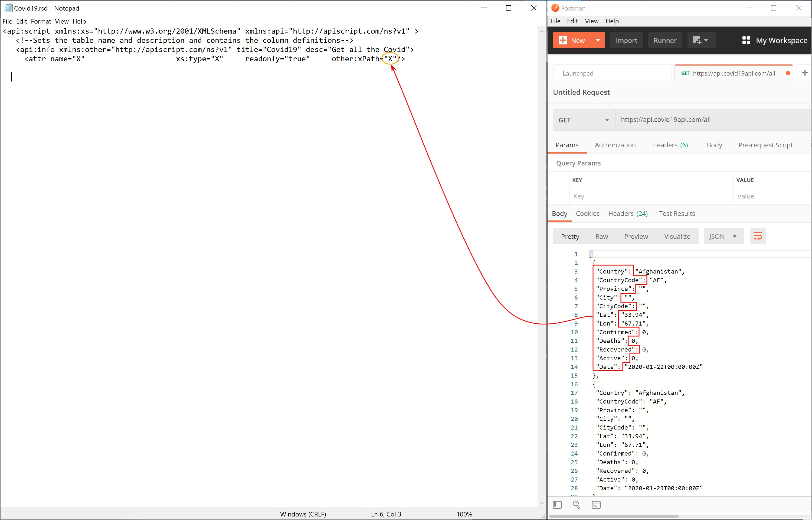Image resolution: width=812 pixels, height=520 pixels.
Task: Toggle word wrap in the response
Action: [757, 236]
